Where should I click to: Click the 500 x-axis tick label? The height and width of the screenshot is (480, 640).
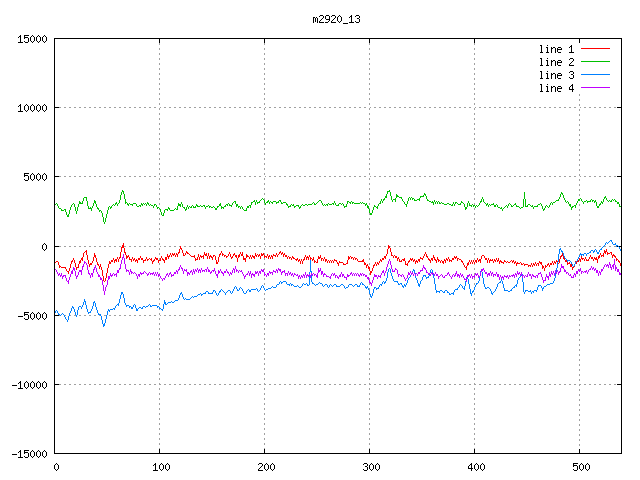pos(580,467)
